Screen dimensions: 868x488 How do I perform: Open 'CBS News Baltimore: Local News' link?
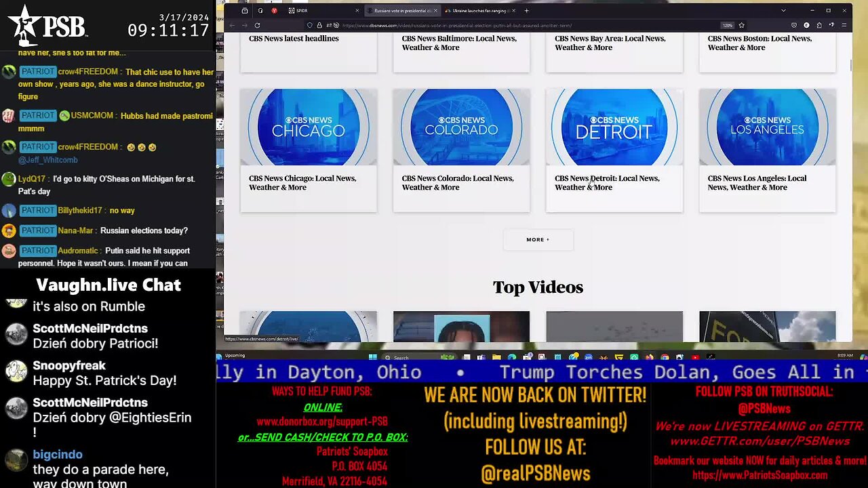(459, 43)
